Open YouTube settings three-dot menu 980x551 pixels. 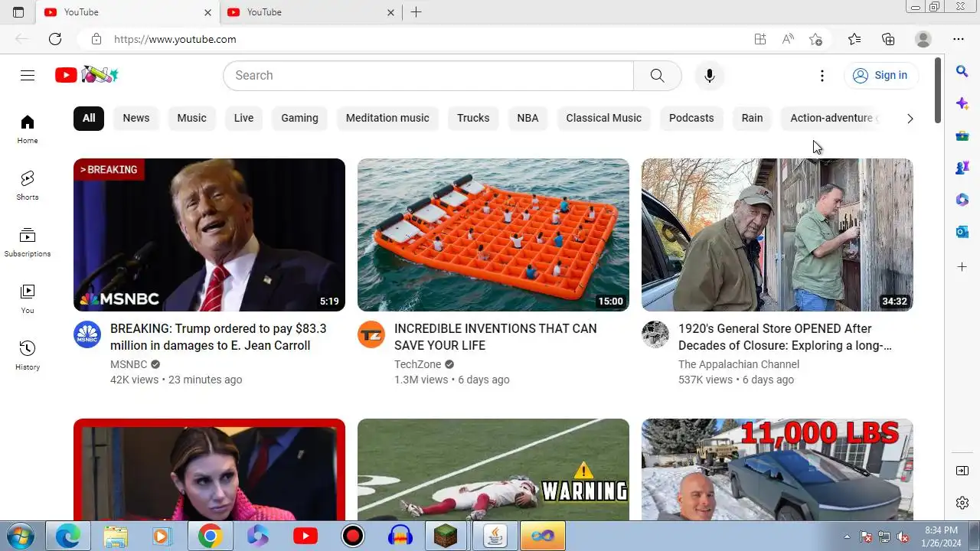point(822,75)
